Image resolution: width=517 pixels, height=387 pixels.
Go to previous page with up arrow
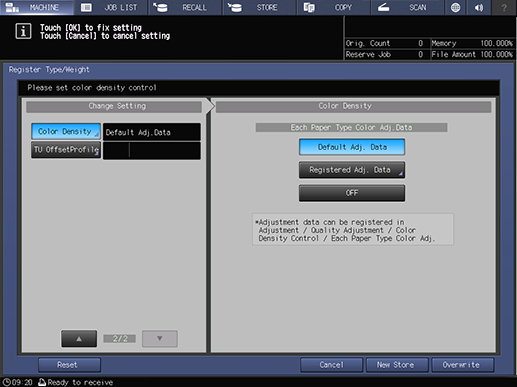pos(79,339)
